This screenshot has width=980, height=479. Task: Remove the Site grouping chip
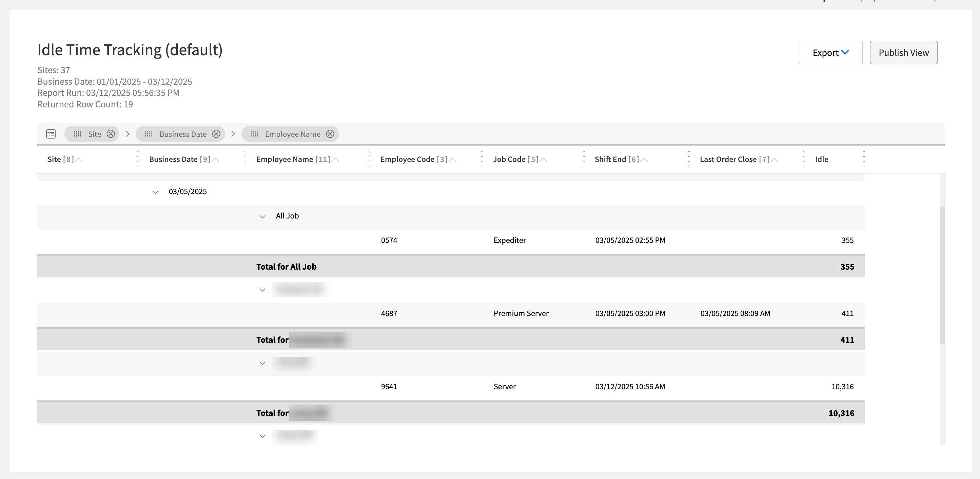(111, 134)
